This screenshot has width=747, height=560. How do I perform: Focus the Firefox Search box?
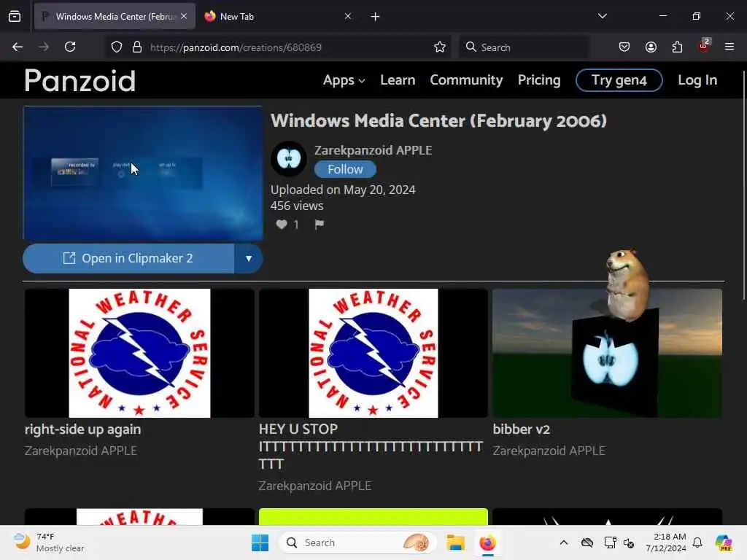(524, 47)
